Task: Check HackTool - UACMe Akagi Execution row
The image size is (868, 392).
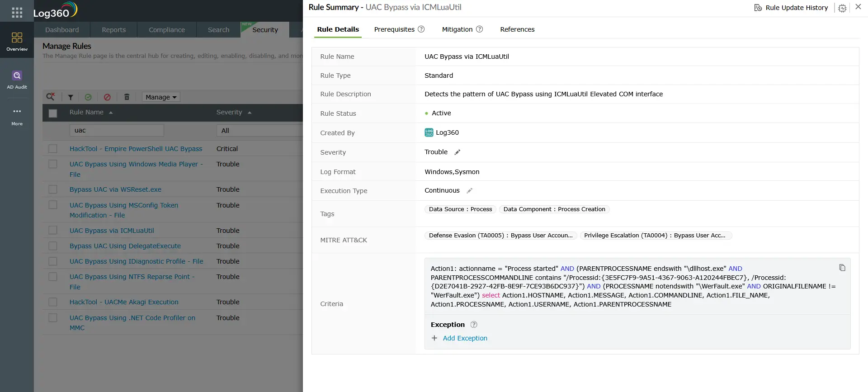Action: [53, 302]
